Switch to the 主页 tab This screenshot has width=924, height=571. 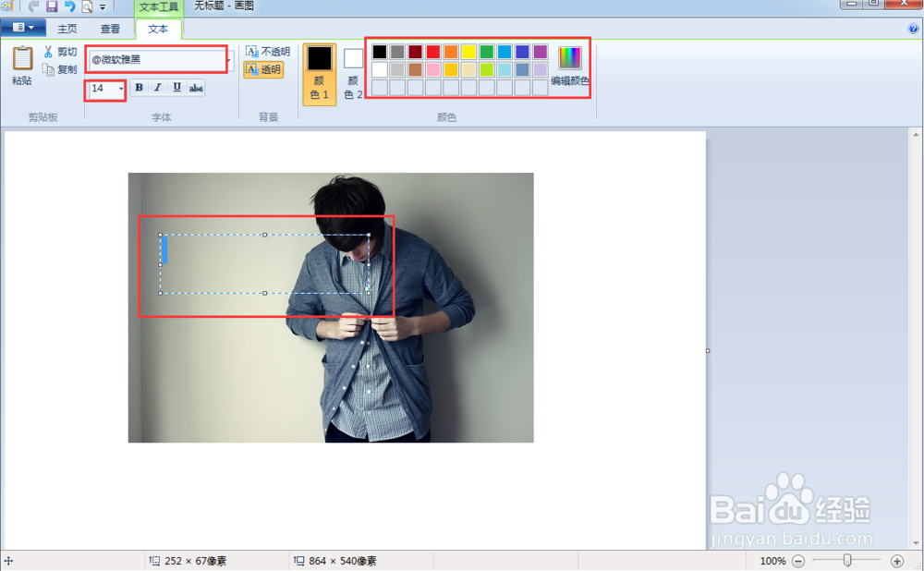click(67, 29)
